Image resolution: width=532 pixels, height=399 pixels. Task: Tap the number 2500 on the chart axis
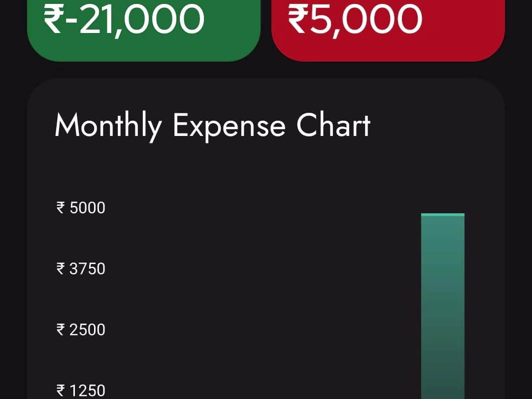pyautogui.click(x=88, y=330)
